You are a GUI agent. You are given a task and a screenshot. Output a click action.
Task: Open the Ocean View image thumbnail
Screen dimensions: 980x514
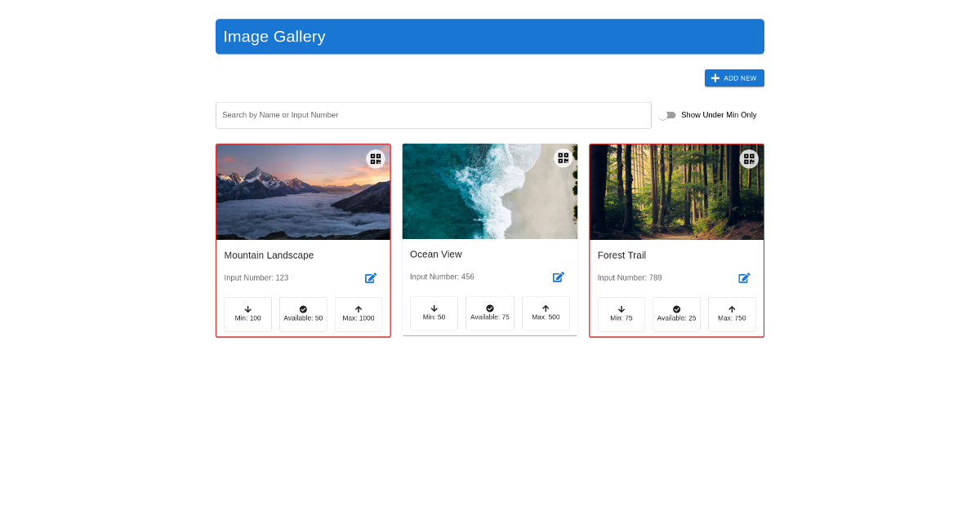(x=490, y=191)
